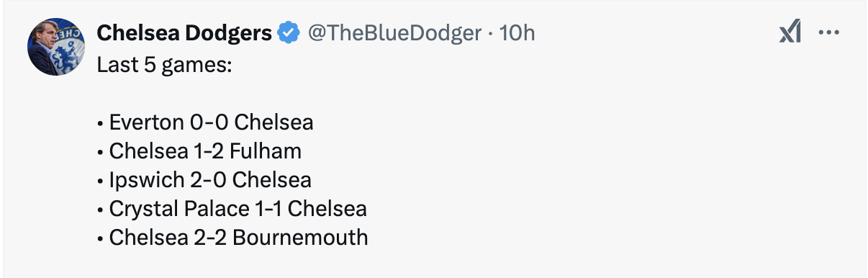Click the blue verified checkmark badge

click(x=289, y=32)
